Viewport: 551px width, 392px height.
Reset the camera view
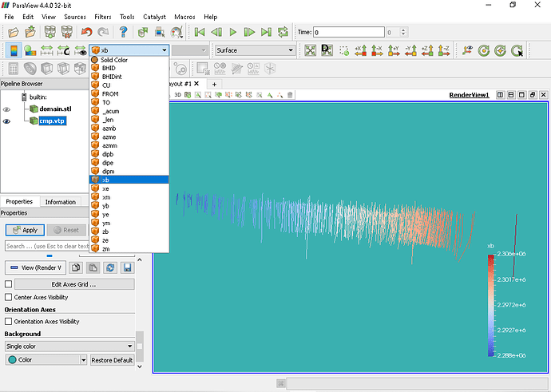311,50
